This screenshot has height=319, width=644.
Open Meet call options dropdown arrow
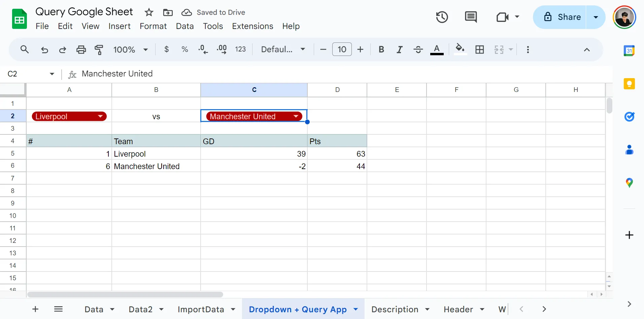click(517, 17)
